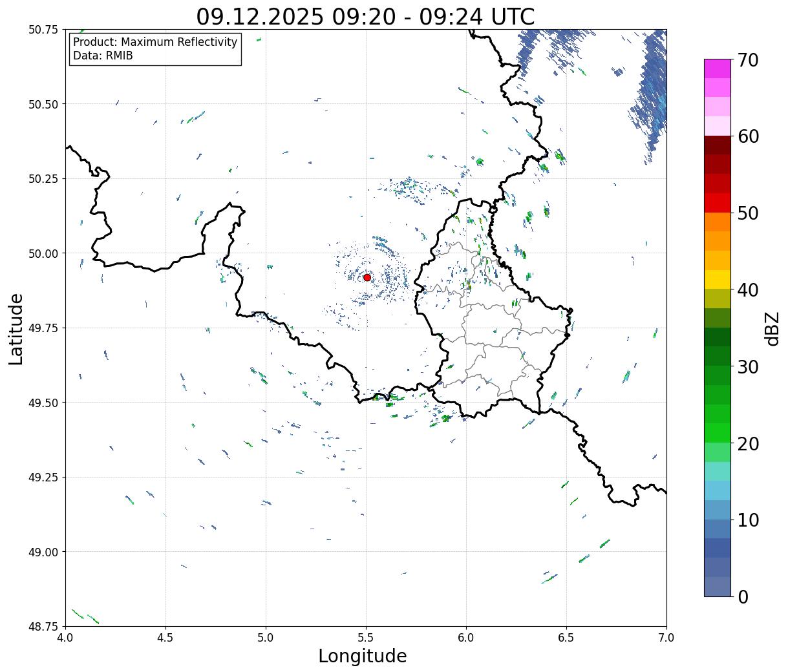Click the longitude tick label 5.0
This screenshot has height=672, width=788.
tap(266, 637)
